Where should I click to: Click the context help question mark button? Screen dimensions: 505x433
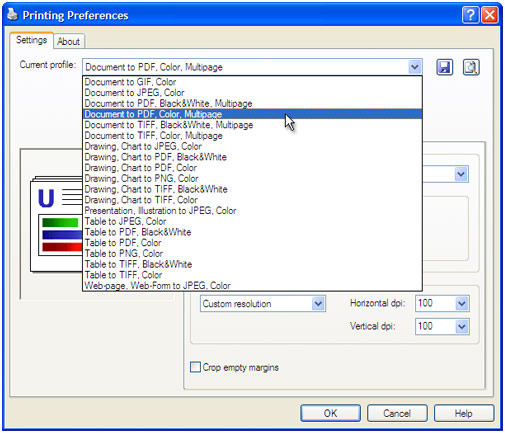[470, 15]
